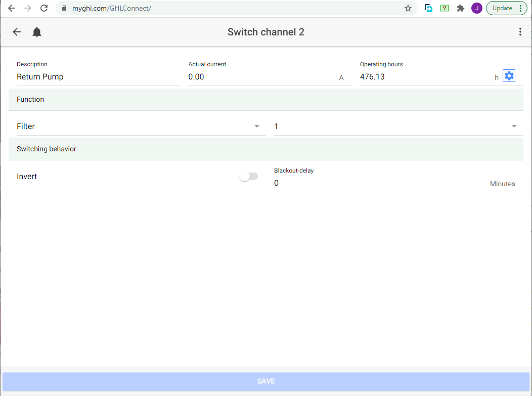Reload the page in the browser
532x419 pixels.
pyautogui.click(x=44, y=8)
